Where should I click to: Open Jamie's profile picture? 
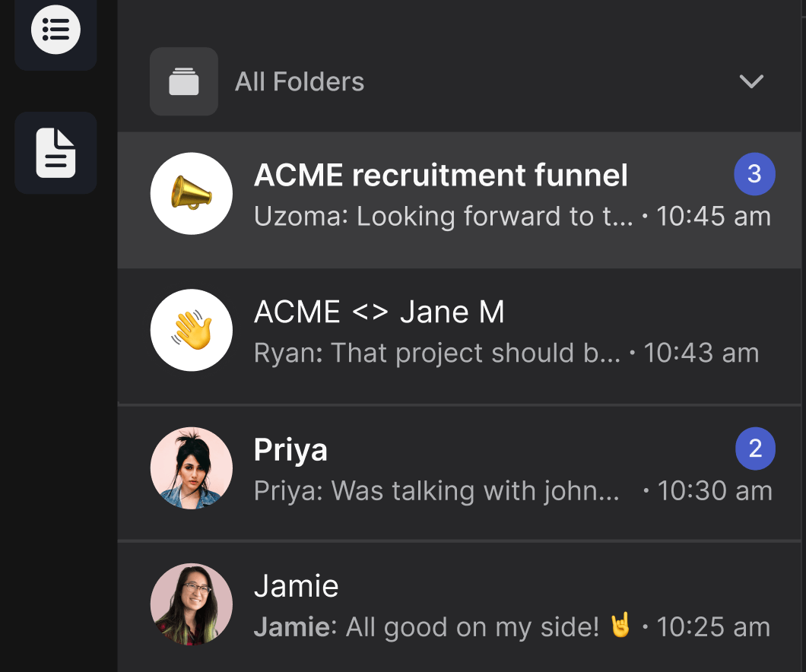pos(191,605)
